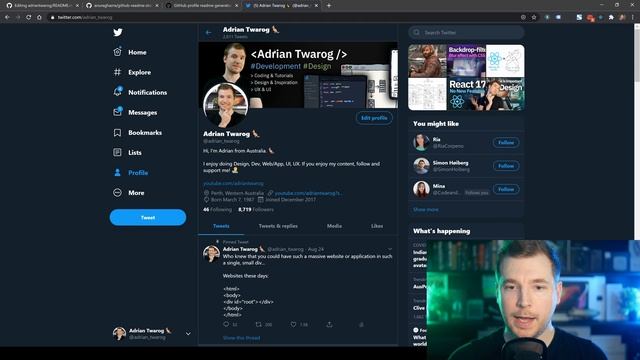Click the blue Tweet button
Image resolution: width=640 pixels, height=360 pixels.
pyautogui.click(x=148, y=218)
